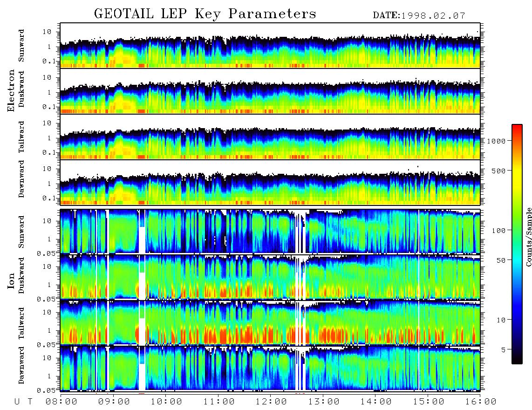The image size is (532, 410).
Task: Click the U T axis label
Action: point(23,402)
